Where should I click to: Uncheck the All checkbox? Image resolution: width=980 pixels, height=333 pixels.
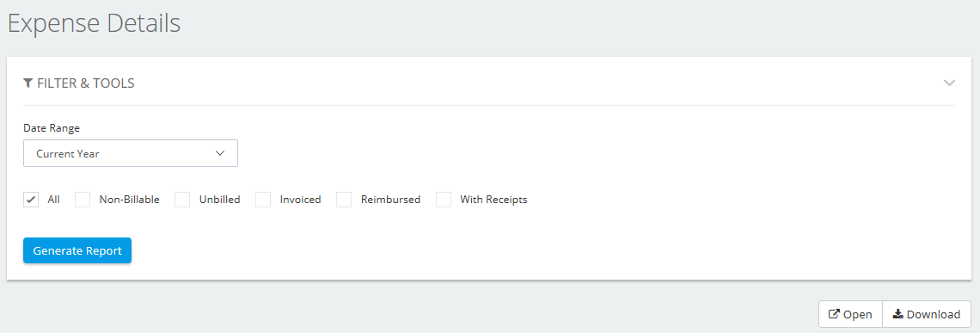31,200
